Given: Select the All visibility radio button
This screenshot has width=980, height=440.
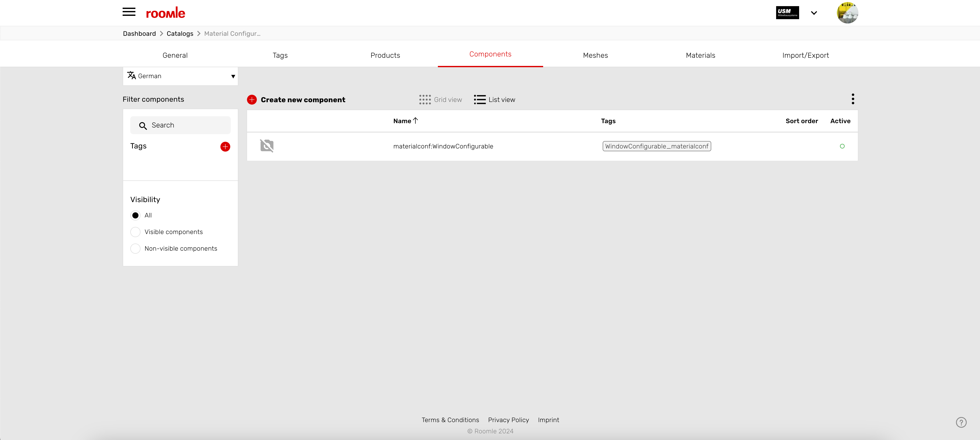Looking at the screenshot, I should point(135,215).
